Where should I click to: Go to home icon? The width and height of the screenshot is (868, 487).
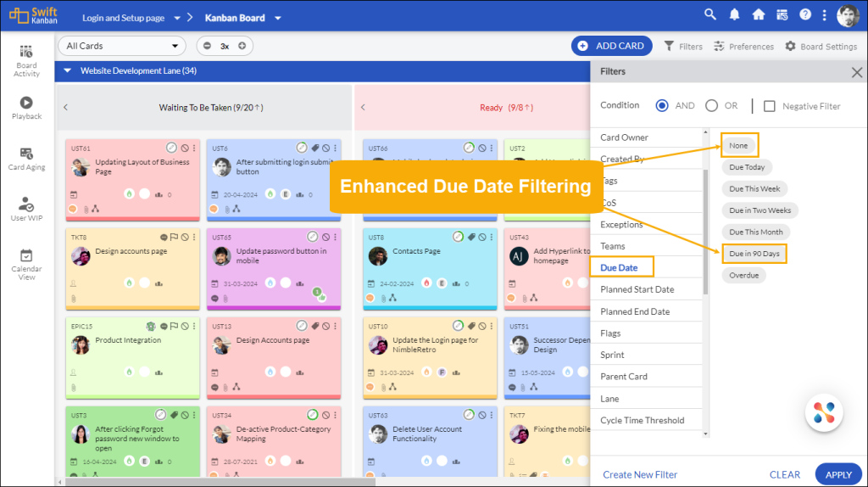click(x=759, y=15)
